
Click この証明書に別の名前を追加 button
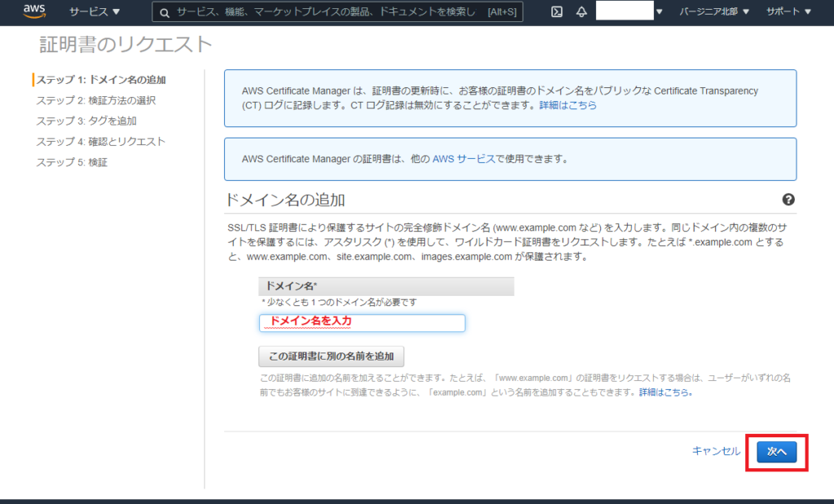tap(331, 356)
